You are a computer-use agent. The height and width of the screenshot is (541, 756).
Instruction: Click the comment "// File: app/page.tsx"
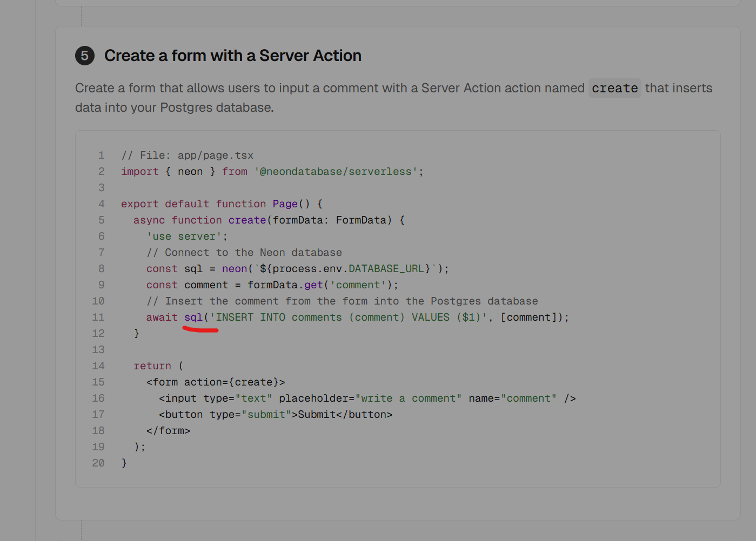188,155
